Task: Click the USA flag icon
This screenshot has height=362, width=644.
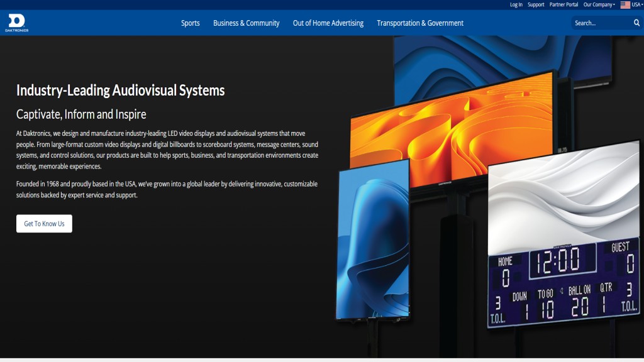Action: click(x=625, y=4)
